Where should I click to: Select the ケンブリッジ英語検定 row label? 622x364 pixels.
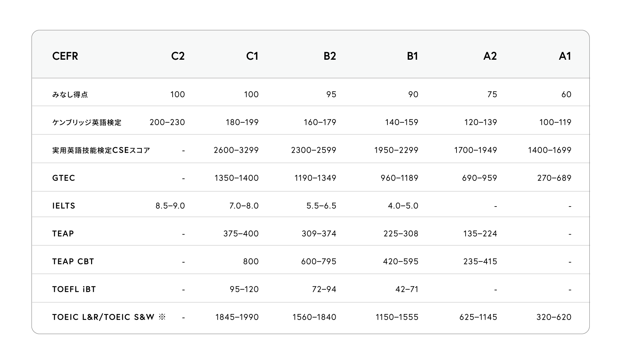click(87, 123)
